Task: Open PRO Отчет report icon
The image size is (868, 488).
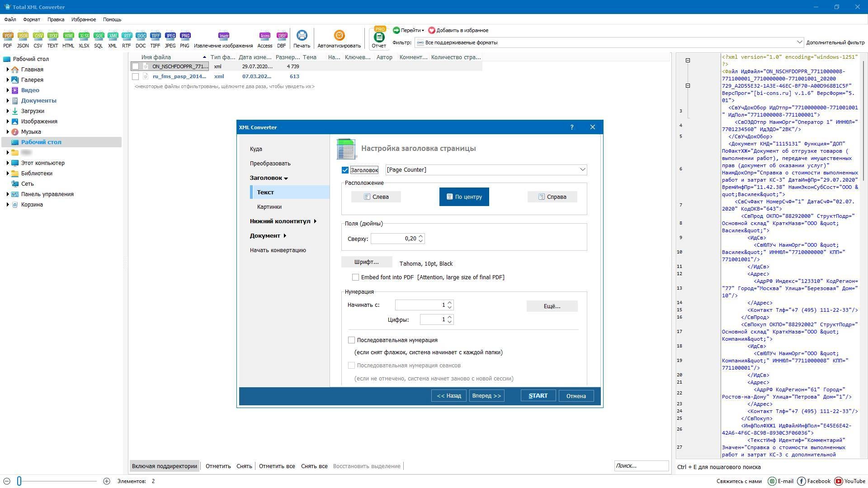Action: 379,37
